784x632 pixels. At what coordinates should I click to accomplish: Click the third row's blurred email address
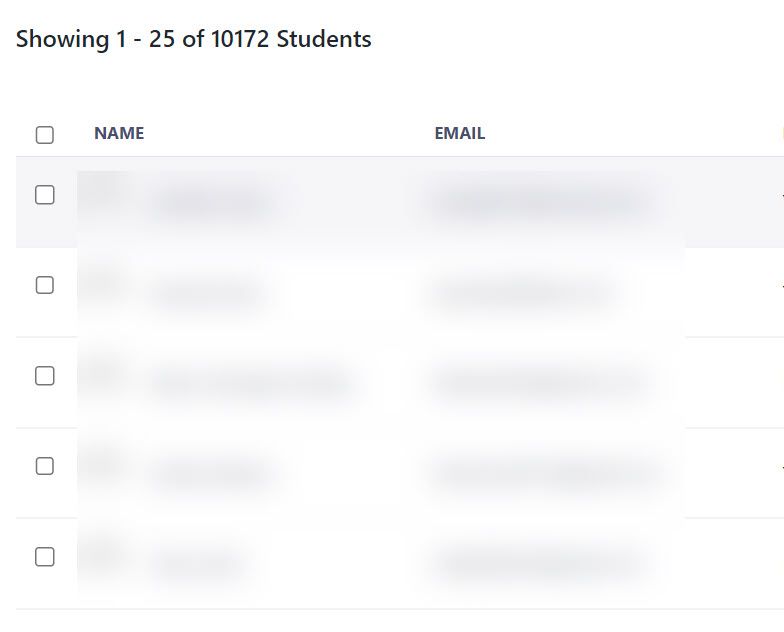pos(535,383)
